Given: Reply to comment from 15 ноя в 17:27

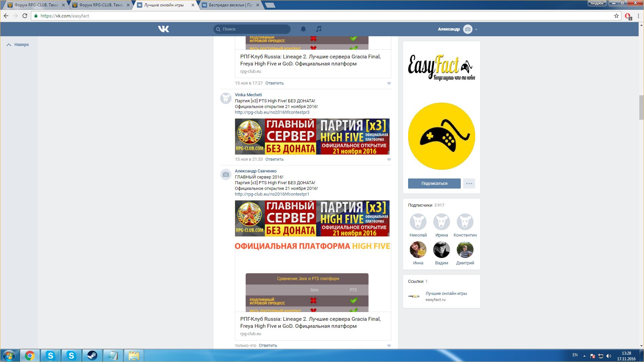Looking at the screenshot, I should tap(275, 83).
